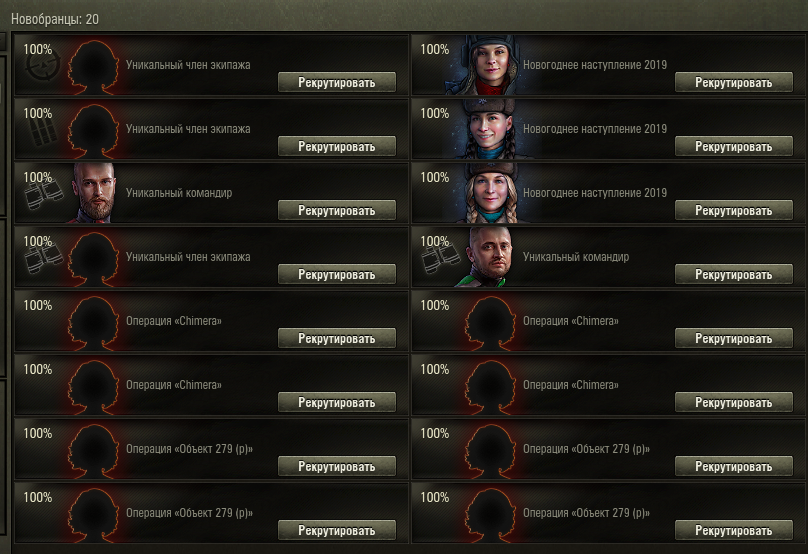Select the dark-braided girl in fur hat

pos(489,129)
